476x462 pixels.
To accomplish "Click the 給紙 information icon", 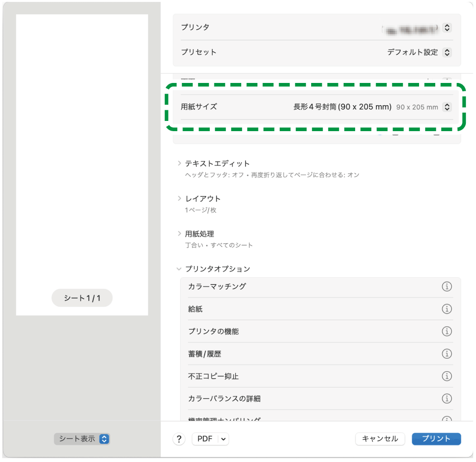I will coord(447,309).
